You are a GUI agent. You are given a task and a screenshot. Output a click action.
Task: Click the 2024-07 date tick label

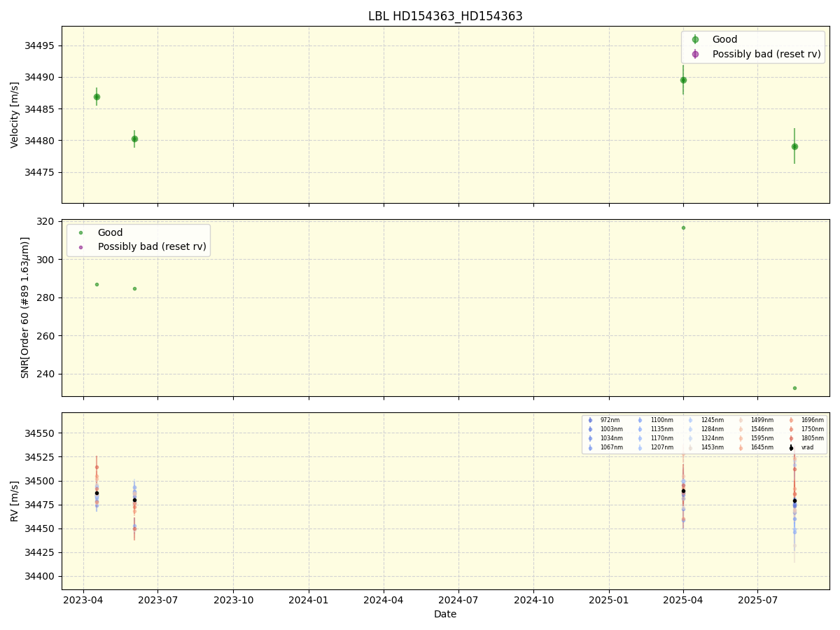click(458, 601)
